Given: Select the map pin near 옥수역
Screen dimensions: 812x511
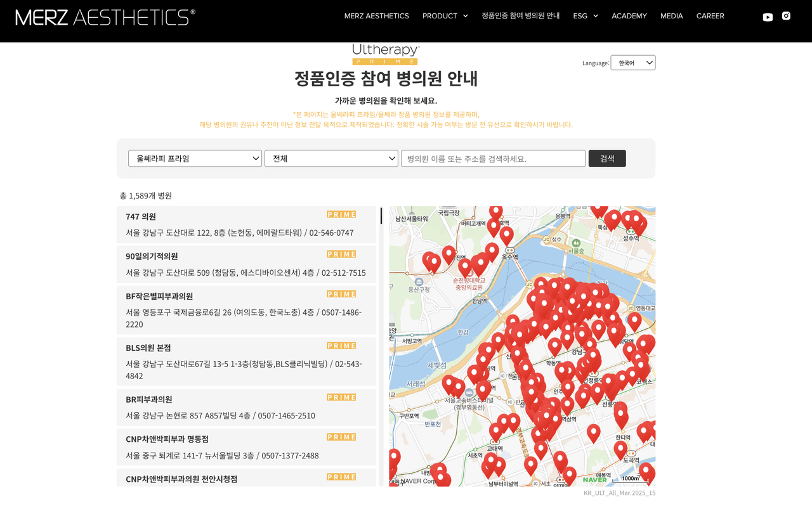Looking at the screenshot, I should [x=506, y=235].
